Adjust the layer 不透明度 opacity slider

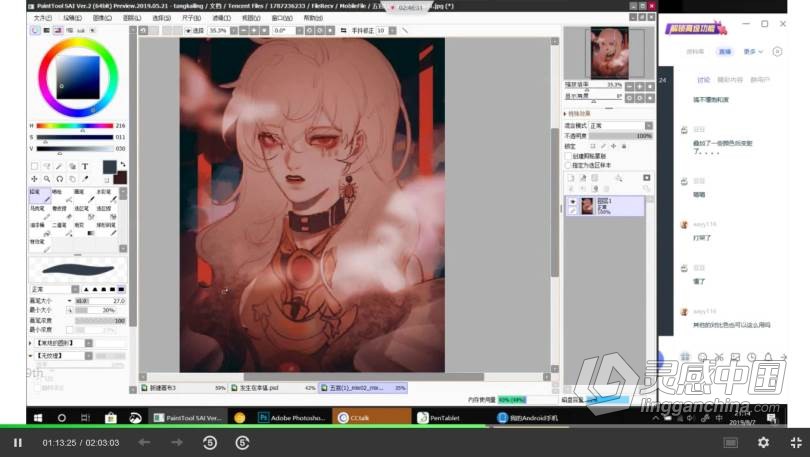click(621, 136)
